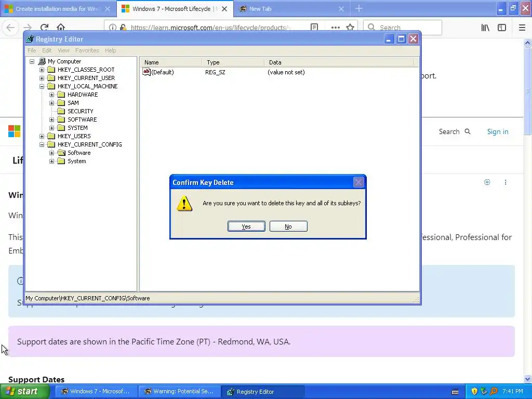
Task: Select the HARDWARE folder icon
Action: (61, 95)
